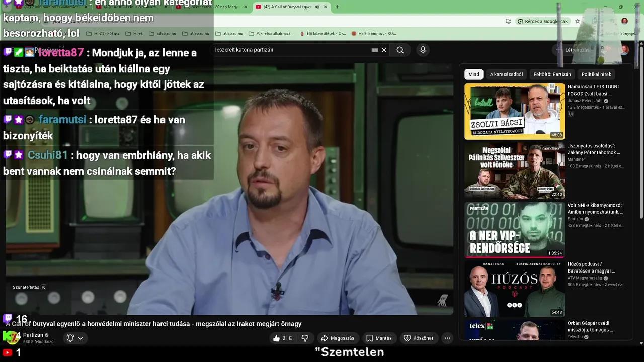Open the Hír24 - Fókusz bookmark folder
The width and height of the screenshot is (644, 362).
103,34
